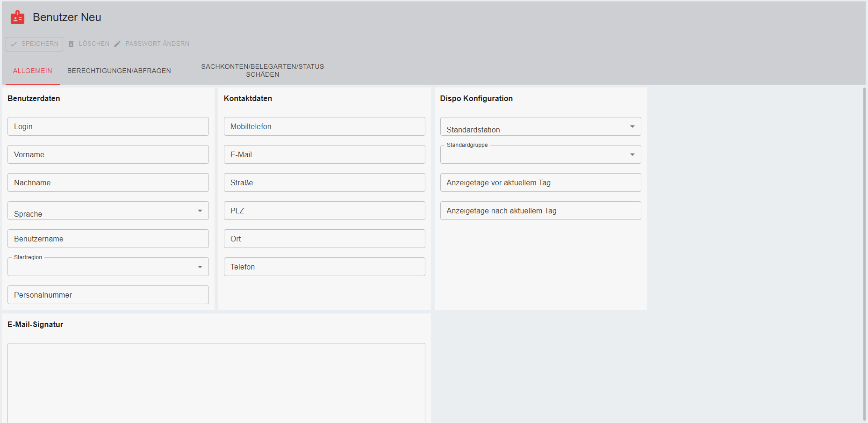Click Passwort ändern in the toolbar

[157, 44]
